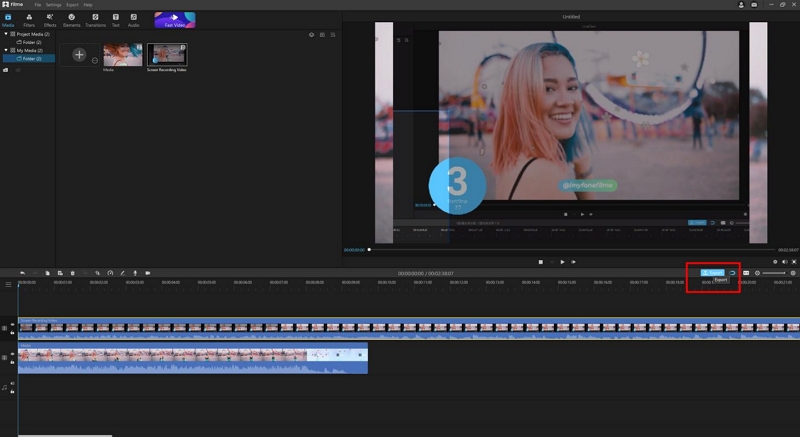The height and width of the screenshot is (437, 800).
Task: Switch media library to list view
Action: (333, 35)
